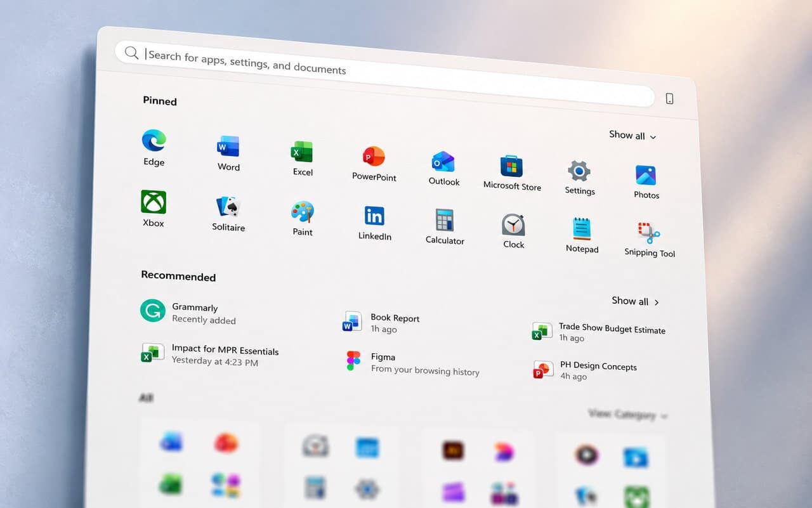The height and width of the screenshot is (508, 812).
Task: Open the Calculator app
Action: (x=445, y=221)
